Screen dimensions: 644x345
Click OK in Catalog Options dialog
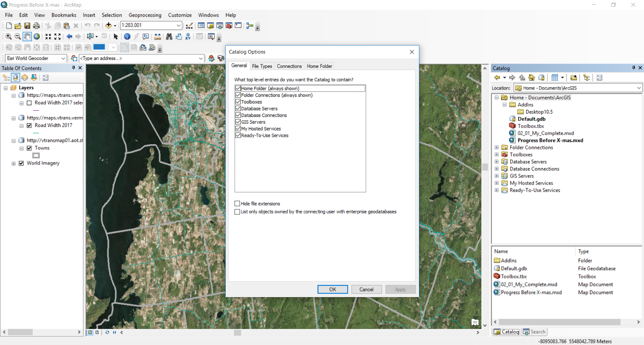click(x=332, y=289)
